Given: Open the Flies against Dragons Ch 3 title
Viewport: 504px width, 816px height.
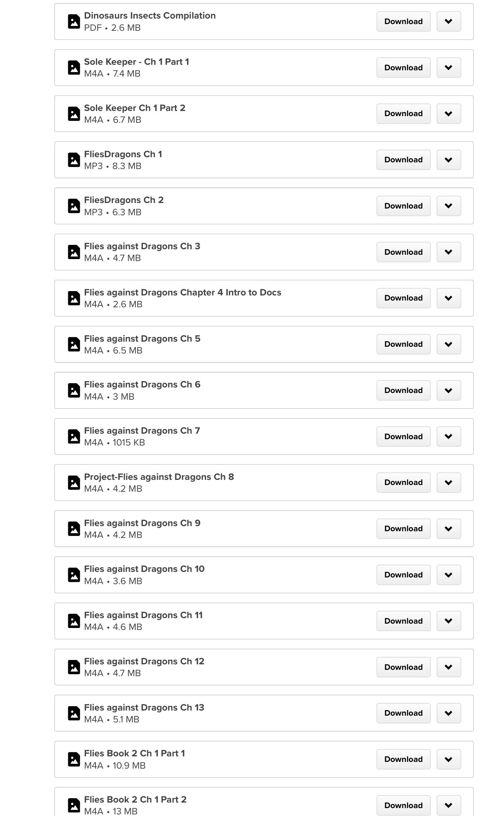Looking at the screenshot, I should coord(142,246).
